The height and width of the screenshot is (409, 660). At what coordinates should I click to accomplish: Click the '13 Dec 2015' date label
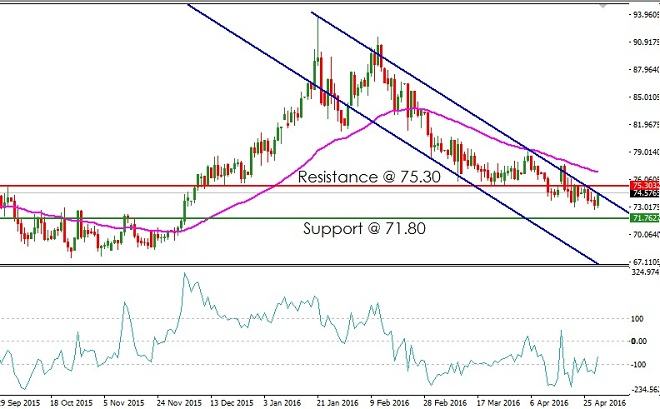[232, 403]
